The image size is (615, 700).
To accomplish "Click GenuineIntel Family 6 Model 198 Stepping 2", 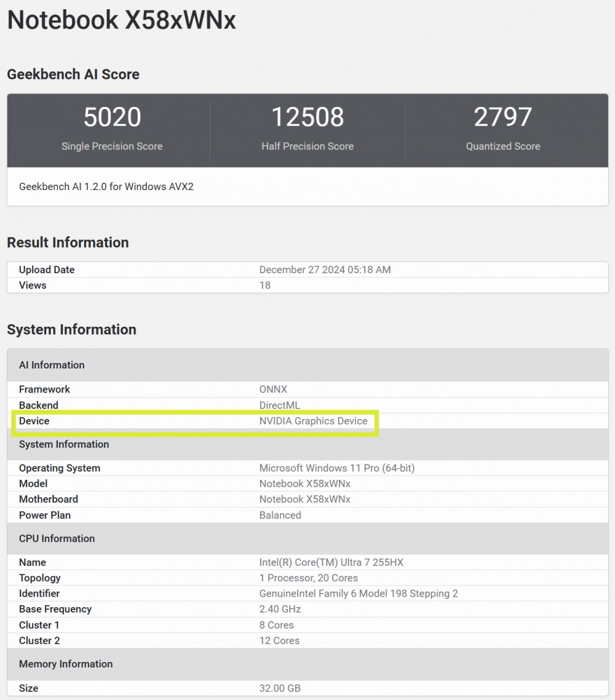I will [x=359, y=594].
